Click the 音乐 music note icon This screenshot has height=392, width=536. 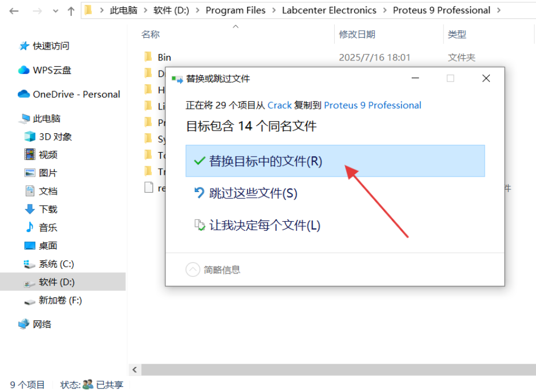[x=30, y=227]
